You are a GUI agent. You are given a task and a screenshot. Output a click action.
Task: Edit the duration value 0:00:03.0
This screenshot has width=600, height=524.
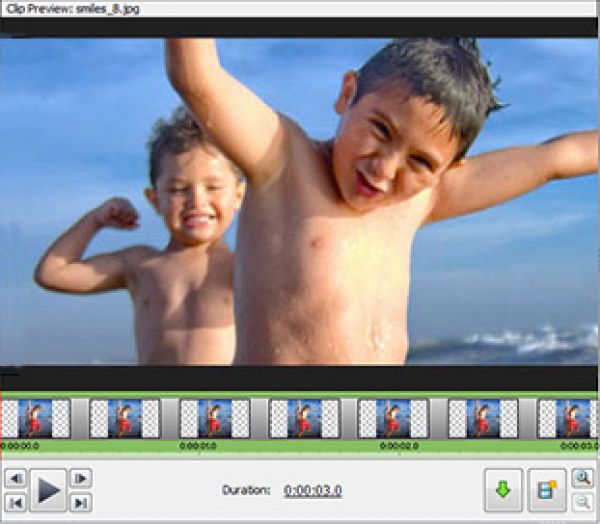point(312,490)
